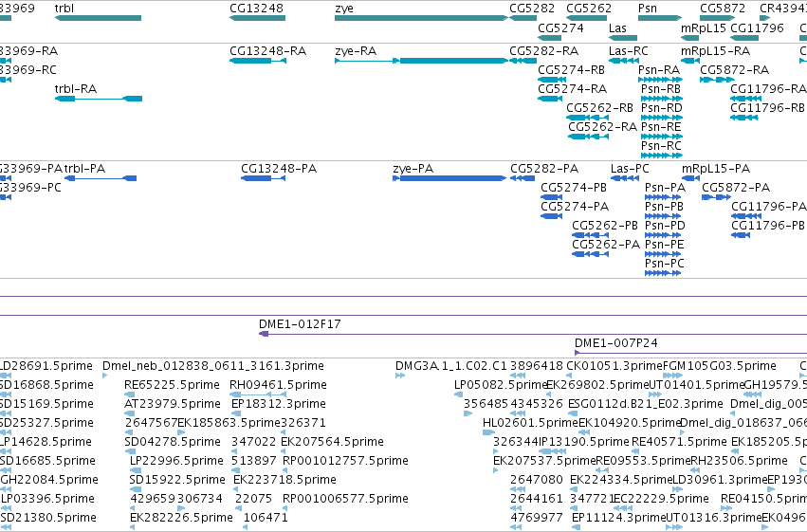Select transcript CG5262-RB
Viewport: 807px width, 532px height.
point(588,118)
